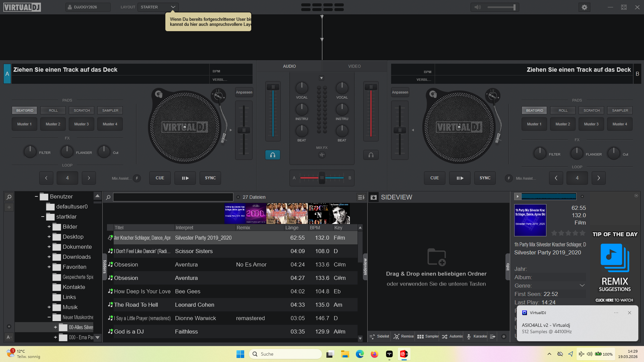Click the crossfader between A and B
This screenshot has height=362, width=644.
(322, 178)
